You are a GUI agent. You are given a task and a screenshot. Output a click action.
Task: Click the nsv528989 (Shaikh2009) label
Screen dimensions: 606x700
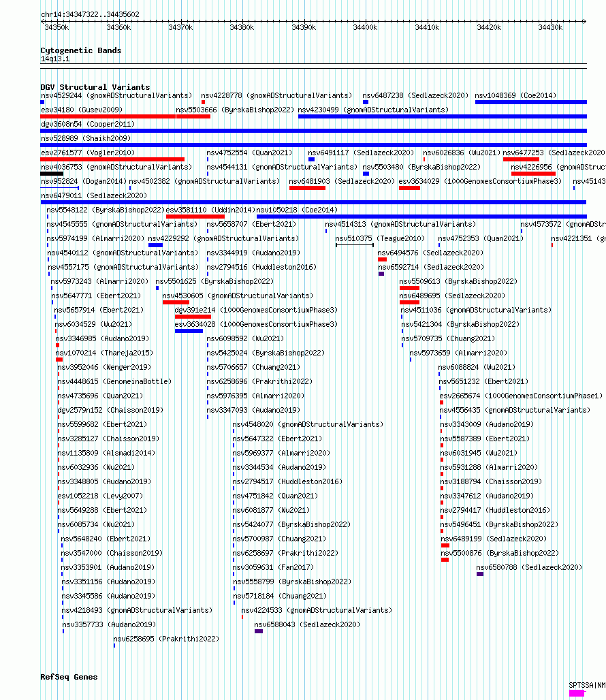click(x=86, y=138)
